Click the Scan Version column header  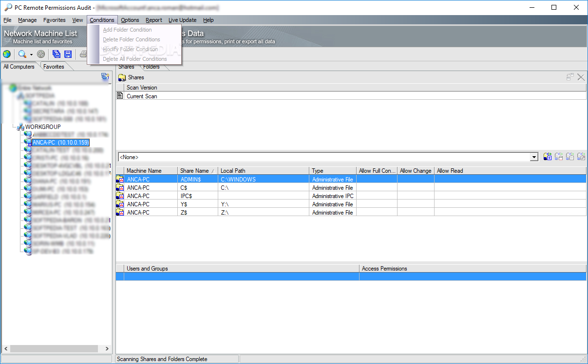(355, 88)
